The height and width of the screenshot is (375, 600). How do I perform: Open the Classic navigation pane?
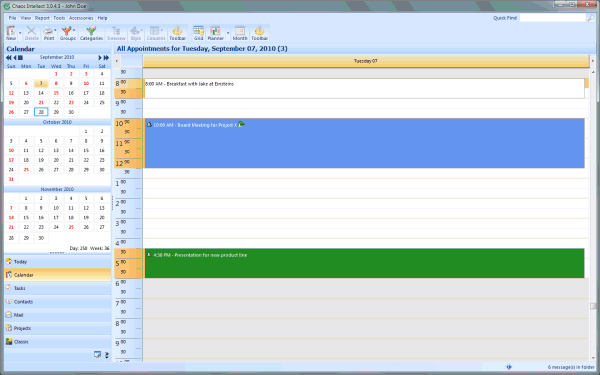coord(57,342)
